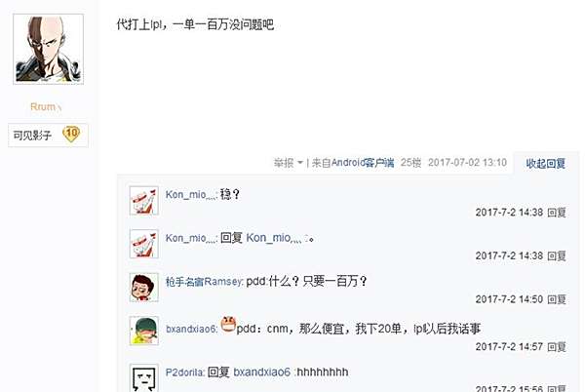Click first Kon_mio comment avatar
This screenshot has width=585, height=392.
(x=144, y=201)
